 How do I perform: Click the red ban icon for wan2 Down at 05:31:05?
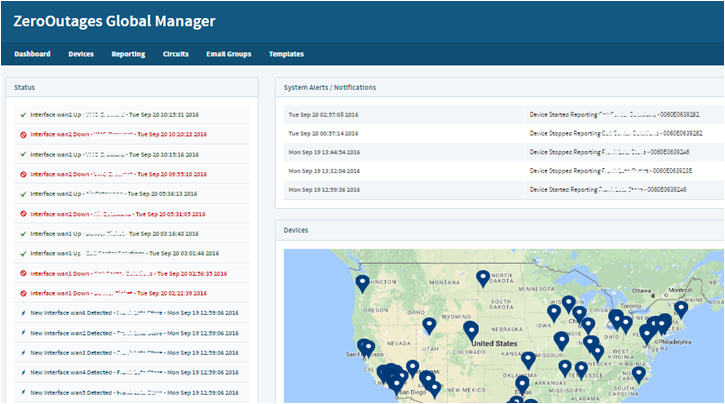point(23,214)
